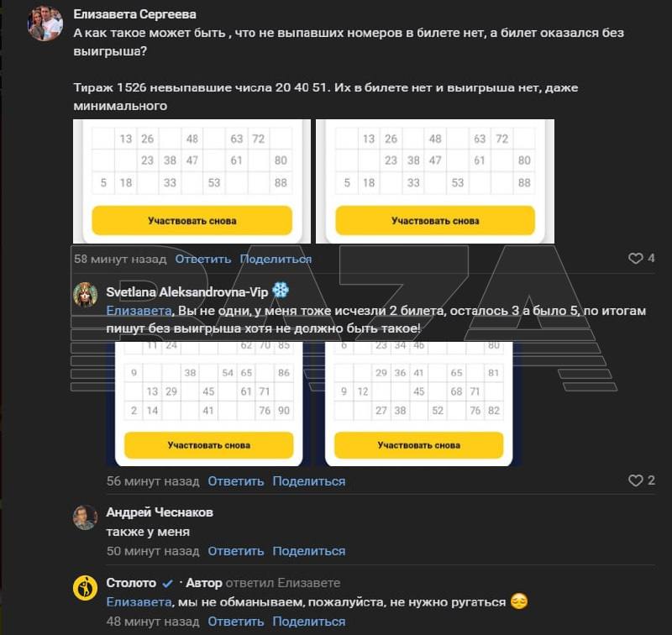Open Svetlana's right ticket image with number 82

418,404
